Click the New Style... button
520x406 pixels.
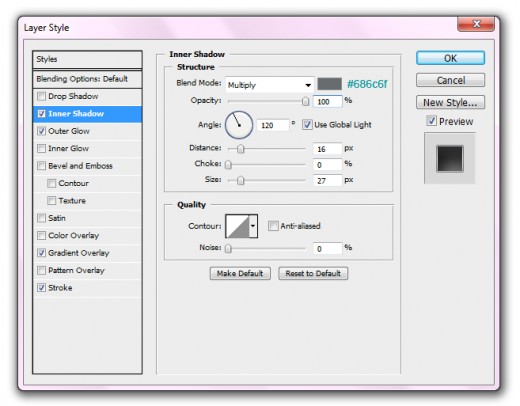450,102
